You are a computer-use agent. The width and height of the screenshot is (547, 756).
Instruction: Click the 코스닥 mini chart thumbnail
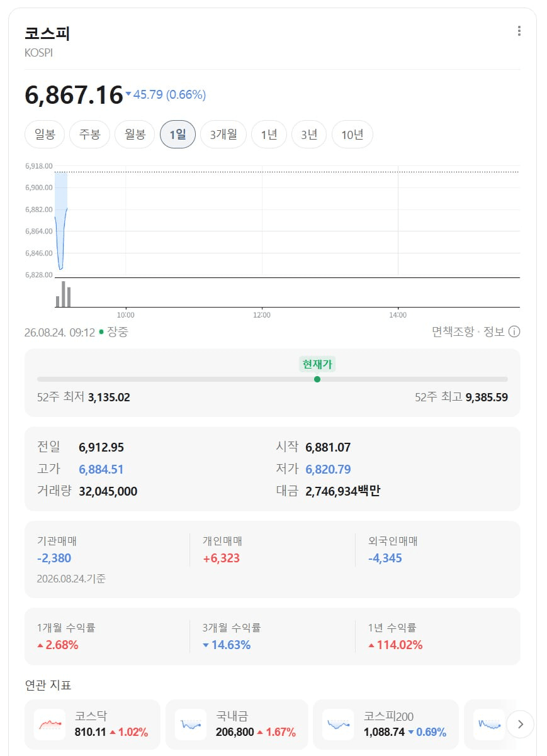[x=50, y=724]
